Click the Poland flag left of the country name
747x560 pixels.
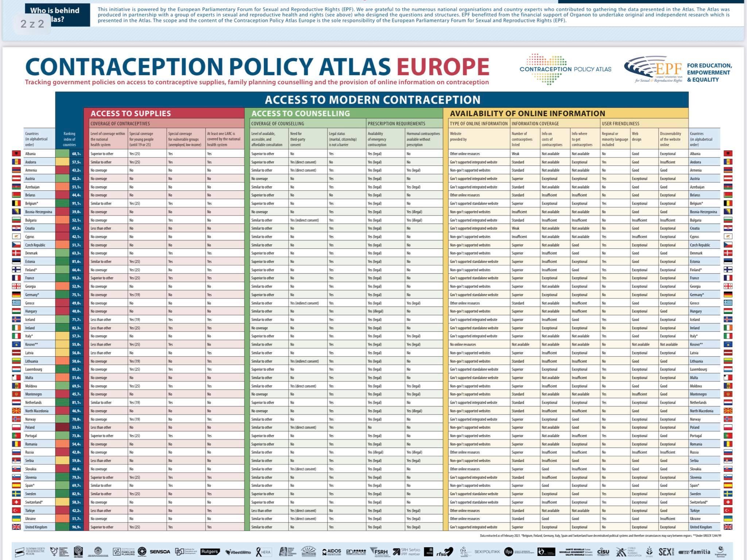[16, 427]
